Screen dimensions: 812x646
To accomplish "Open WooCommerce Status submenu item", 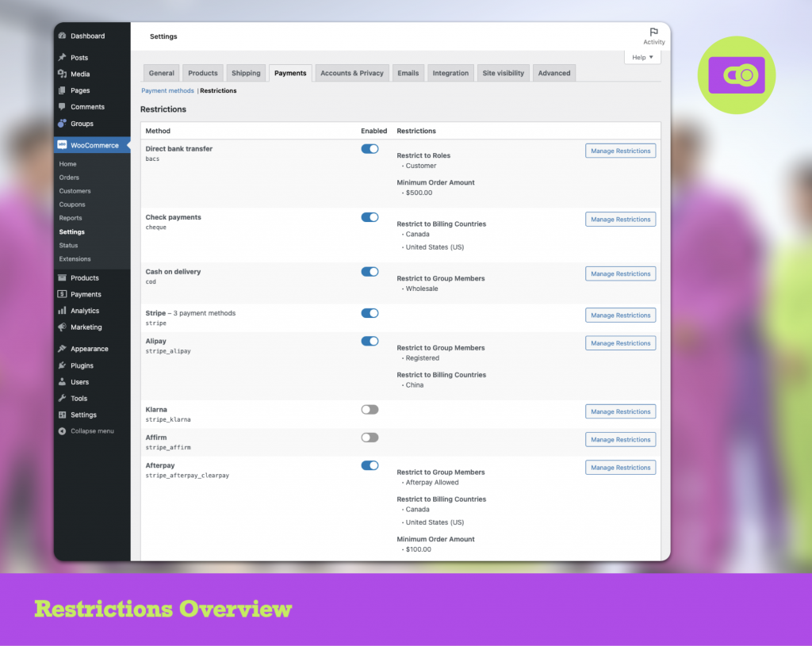I will (68, 246).
